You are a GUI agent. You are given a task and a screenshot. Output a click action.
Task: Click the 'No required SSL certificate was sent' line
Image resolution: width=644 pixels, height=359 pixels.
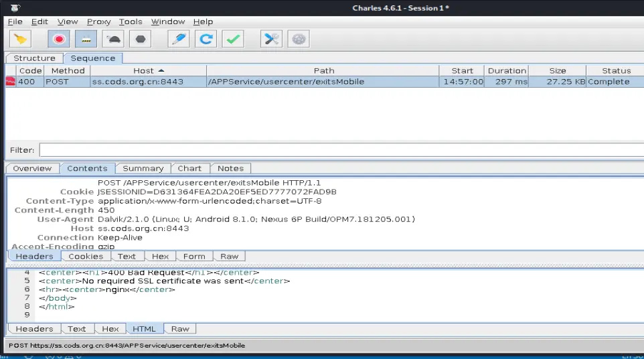164,281
